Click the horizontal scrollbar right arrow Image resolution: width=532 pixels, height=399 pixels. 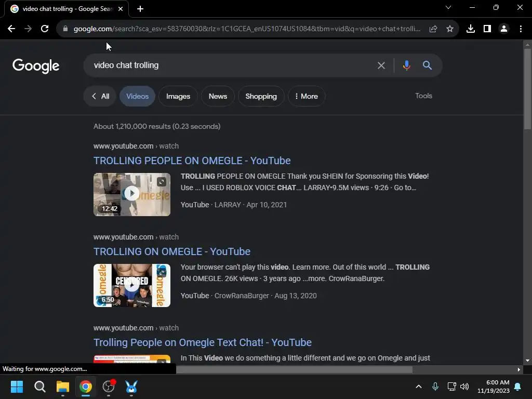pyautogui.click(x=519, y=369)
